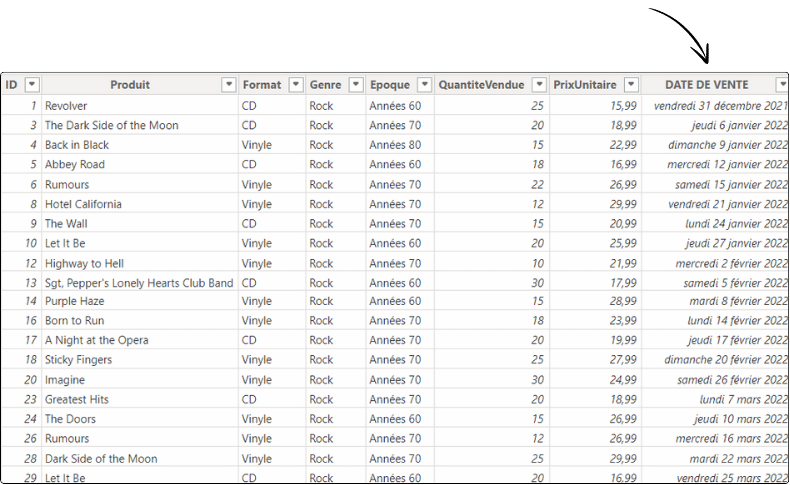Expand the Epoque column filter arrow
The height and width of the screenshot is (485, 790).
pyautogui.click(x=423, y=85)
